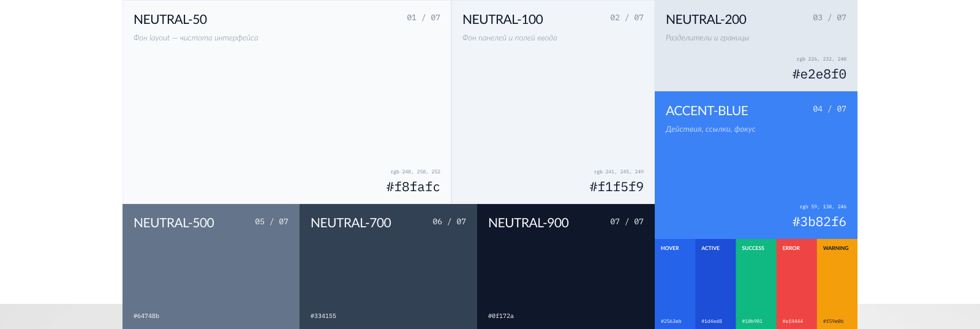Click the #0f172a hex label
The width and height of the screenshot is (980, 329).
tap(501, 316)
